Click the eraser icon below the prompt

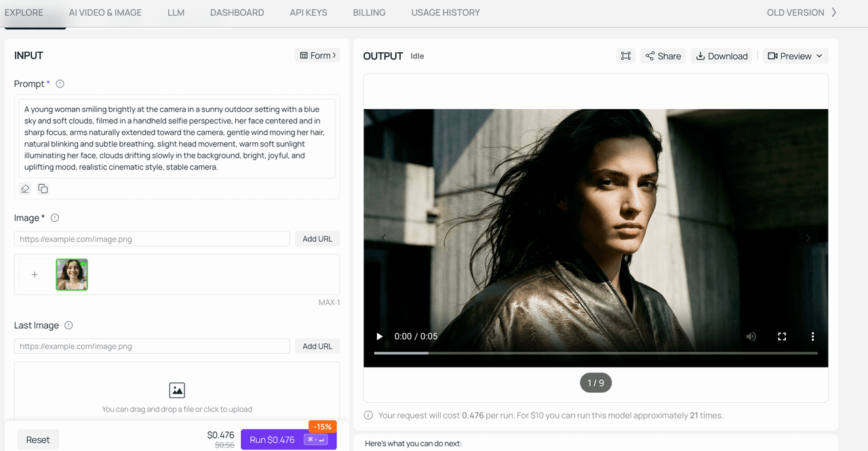(x=25, y=189)
